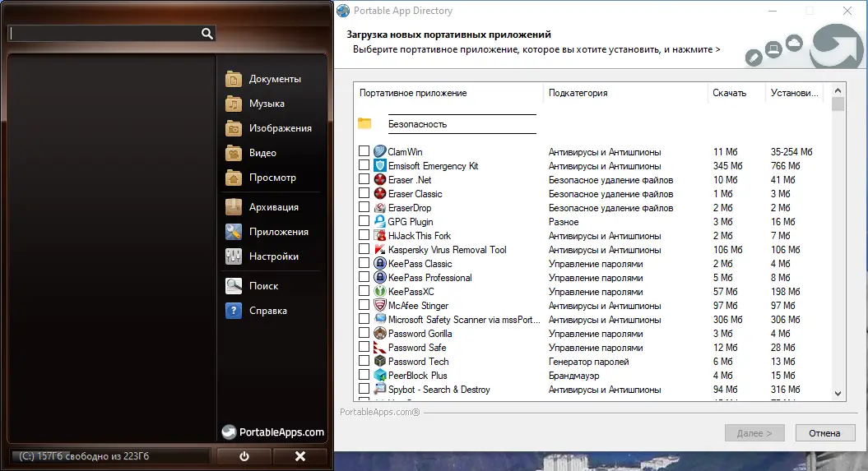Viewport: 868px width, 471px height.
Task: Click the Eraser .Net icon
Action: (380, 179)
